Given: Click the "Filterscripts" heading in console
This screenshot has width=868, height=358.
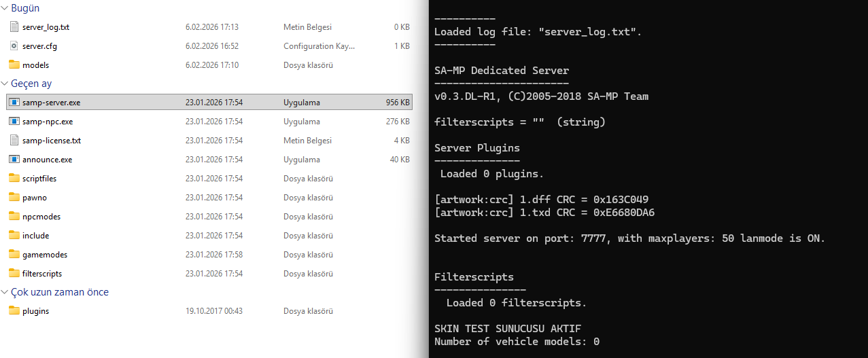Looking at the screenshot, I should click(474, 277).
